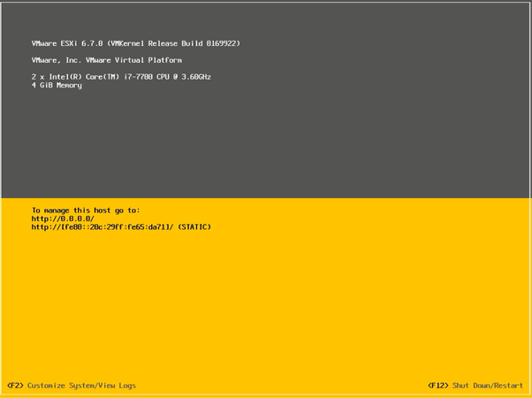Click the VMware ESXi 6.7.0 build text
This screenshot has height=398, width=532.
pyautogui.click(x=136, y=43)
